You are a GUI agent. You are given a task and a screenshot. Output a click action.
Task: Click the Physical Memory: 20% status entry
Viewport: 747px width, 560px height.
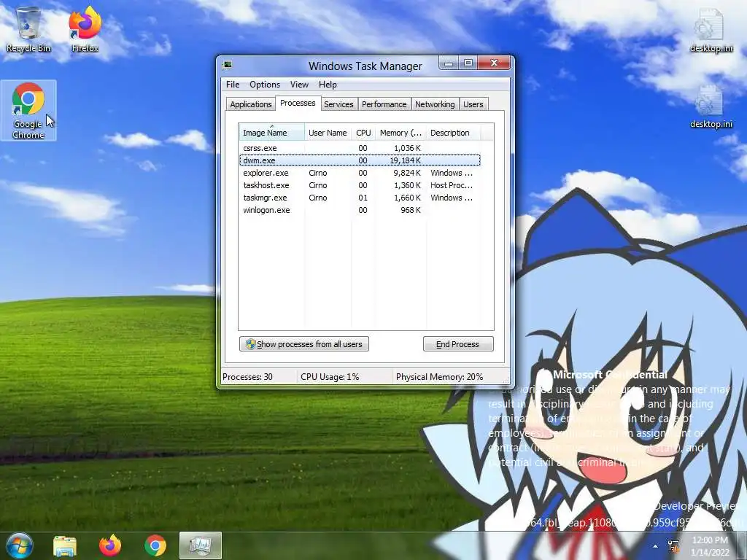pos(439,377)
